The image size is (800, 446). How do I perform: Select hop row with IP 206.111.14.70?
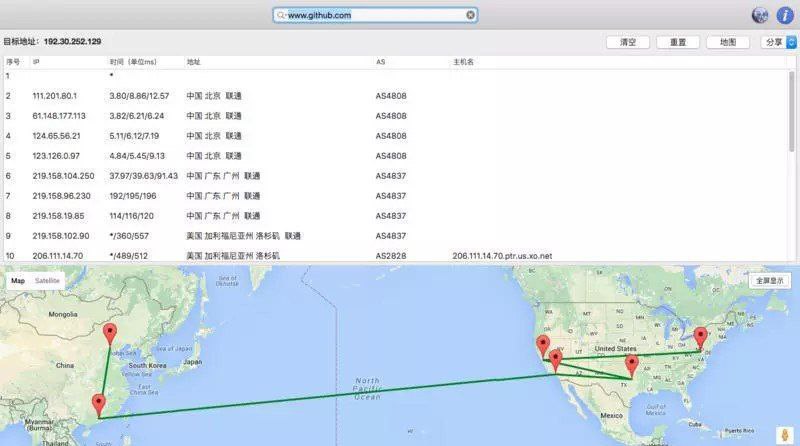[x=300, y=256]
